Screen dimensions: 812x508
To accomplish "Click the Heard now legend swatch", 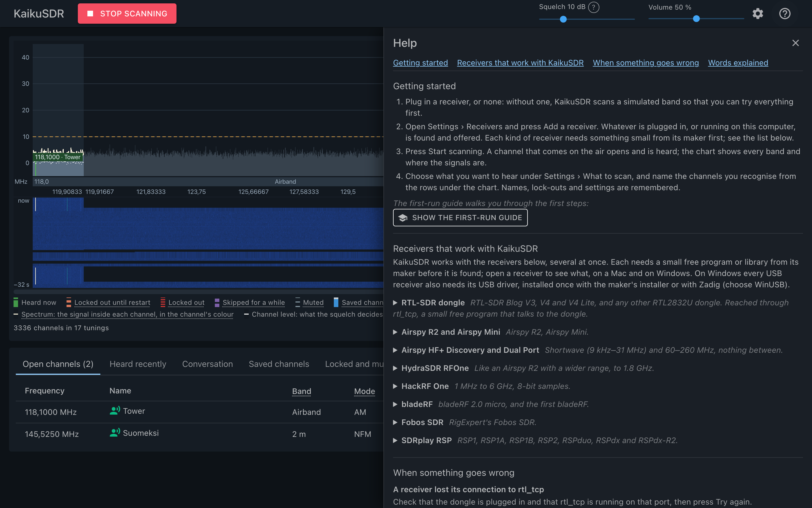I will [16, 302].
